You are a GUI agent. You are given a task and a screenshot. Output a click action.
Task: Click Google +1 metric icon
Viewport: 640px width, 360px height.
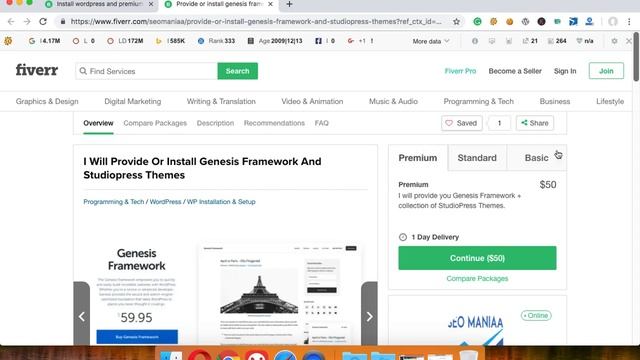point(351,41)
